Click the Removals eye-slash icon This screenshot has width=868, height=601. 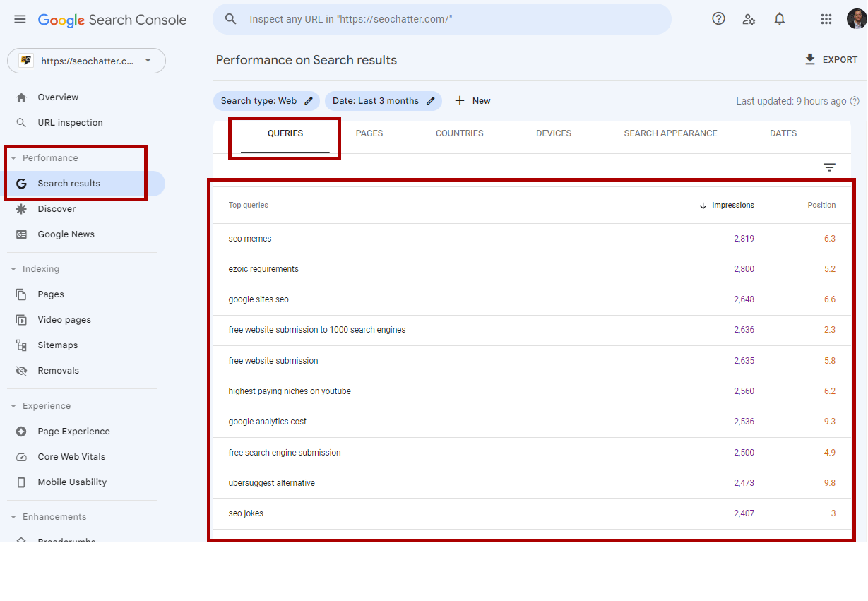(x=21, y=371)
